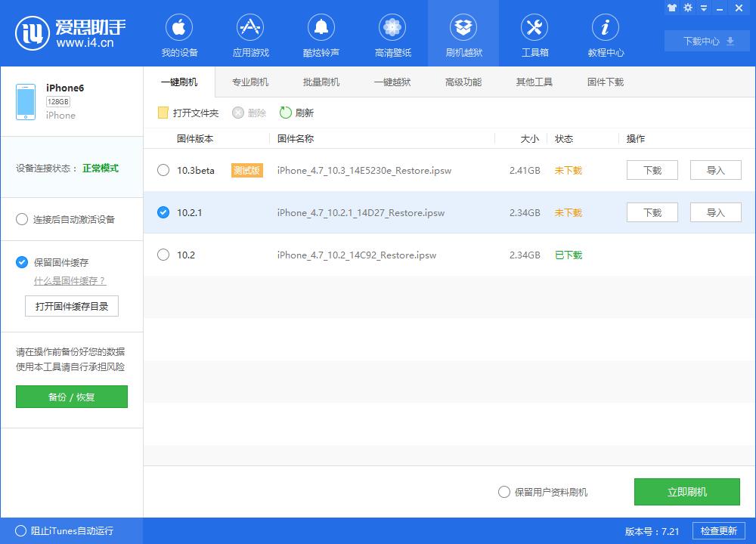
Task: Click the green 立即刷机 flash button
Action: (686, 491)
